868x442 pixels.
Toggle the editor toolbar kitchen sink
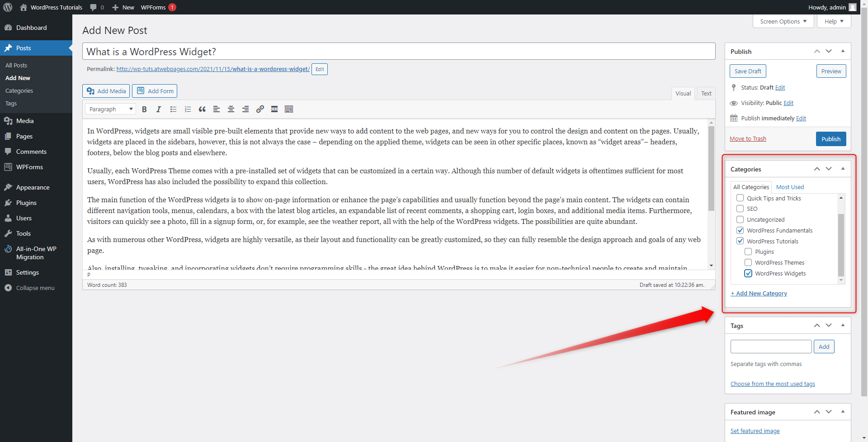289,109
